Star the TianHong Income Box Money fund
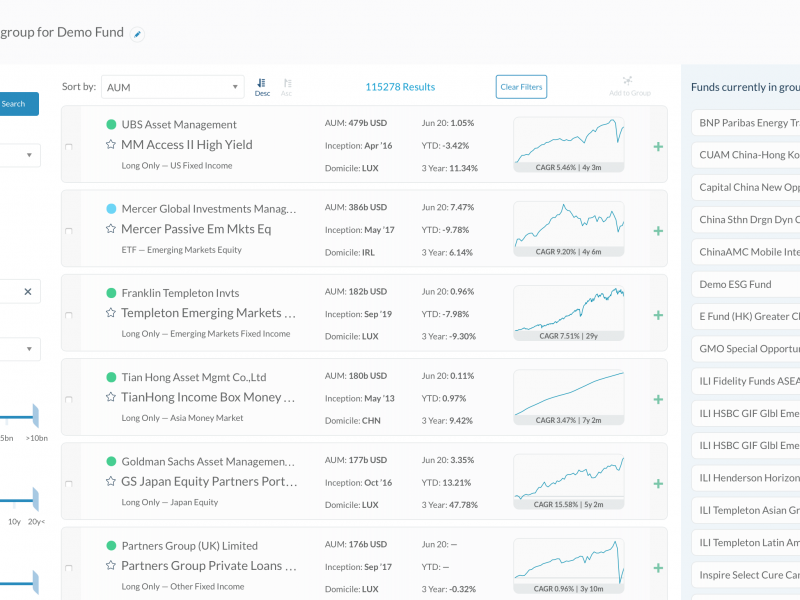 coord(110,397)
